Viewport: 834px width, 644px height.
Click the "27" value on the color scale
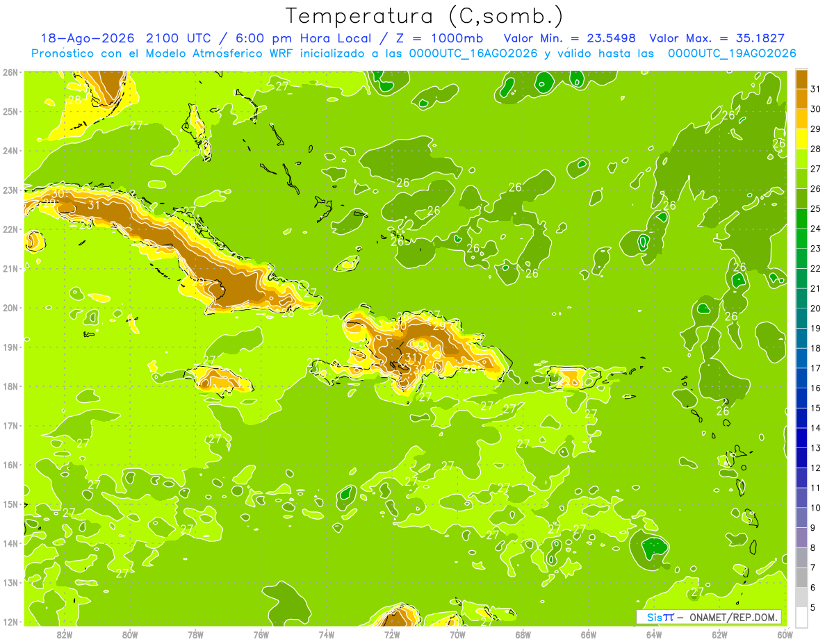tap(816, 169)
